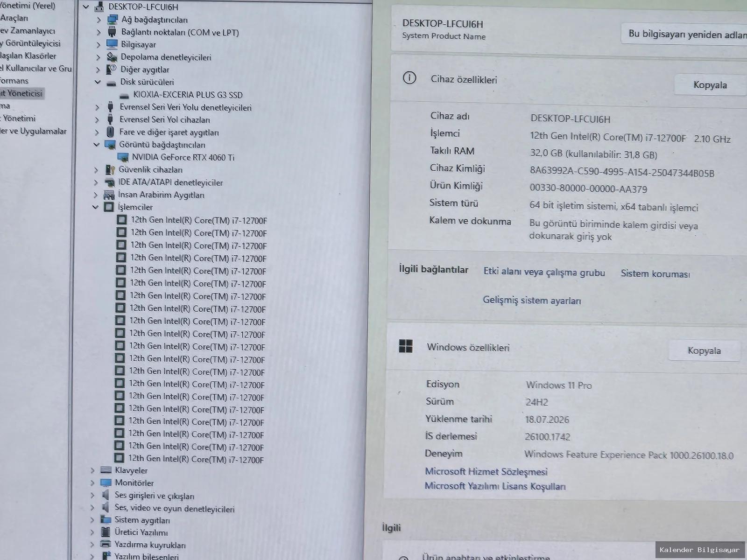
Task: Click the Yazdırma kuyrukları printer icon
Action: point(106,545)
